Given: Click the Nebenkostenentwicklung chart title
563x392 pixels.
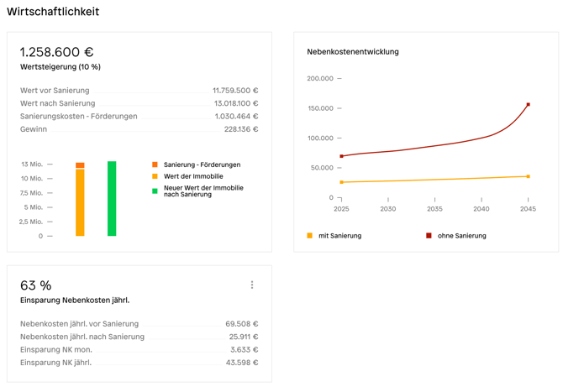Looking at the screenshot, I should 353,52.
